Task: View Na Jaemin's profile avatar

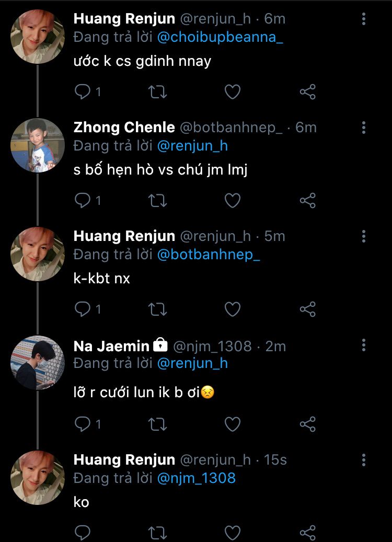Action: pos(38,362)
